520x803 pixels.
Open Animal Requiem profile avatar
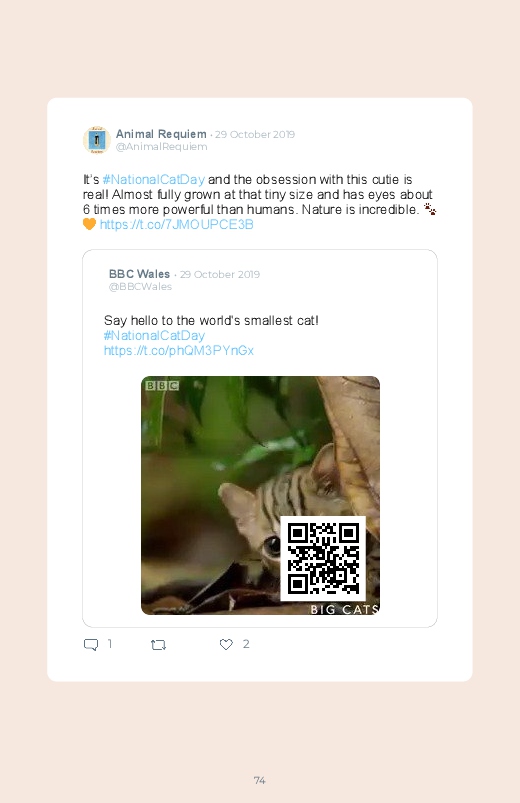97,140
